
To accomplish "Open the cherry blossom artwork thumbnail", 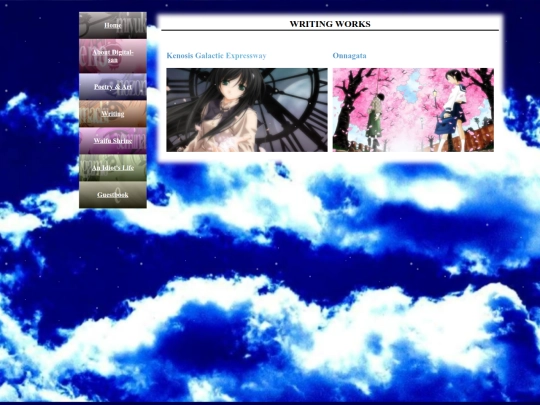I will click(x=413, y=110).
